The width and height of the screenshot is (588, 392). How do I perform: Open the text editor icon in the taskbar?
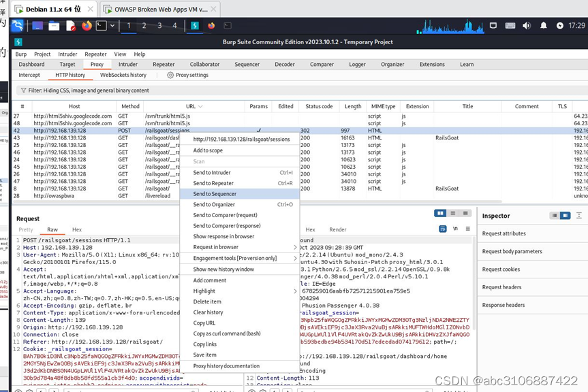tap(70, 26)
